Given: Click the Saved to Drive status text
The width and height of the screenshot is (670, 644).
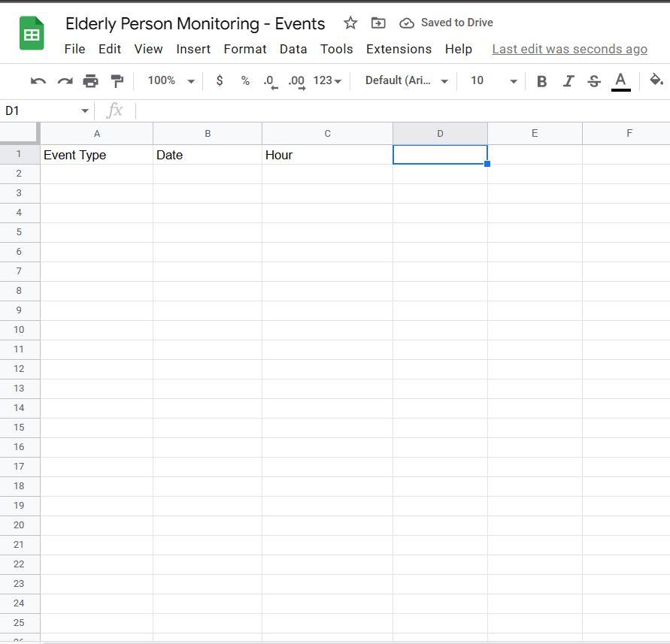Looking at the screenshot, I should tap(456, 23).
